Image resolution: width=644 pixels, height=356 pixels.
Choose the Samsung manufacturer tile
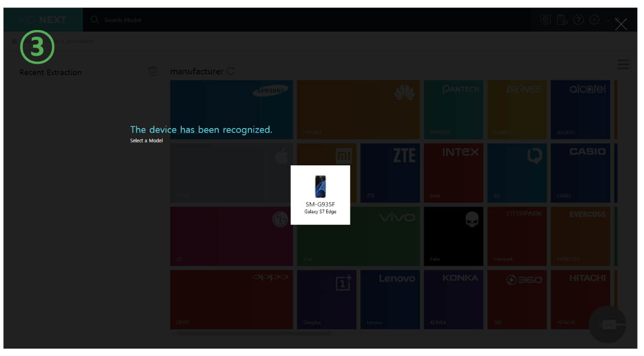coord(231,110)
